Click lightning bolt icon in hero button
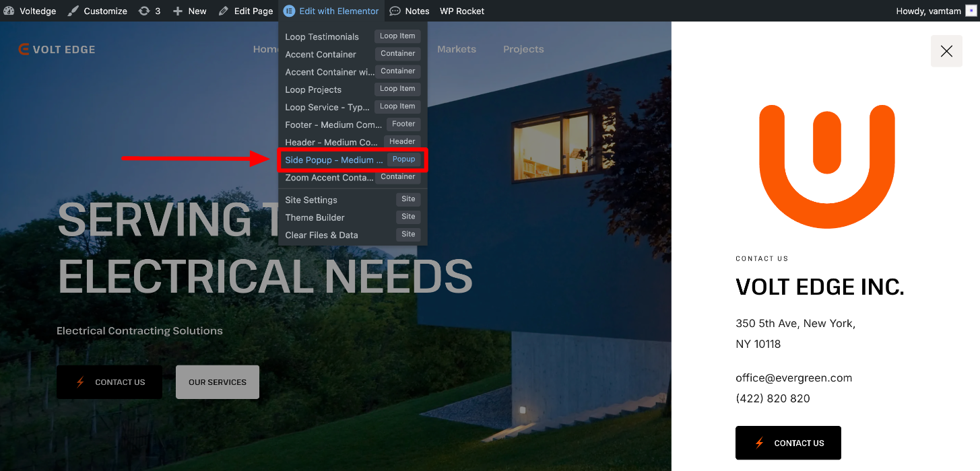 point(81,382)
